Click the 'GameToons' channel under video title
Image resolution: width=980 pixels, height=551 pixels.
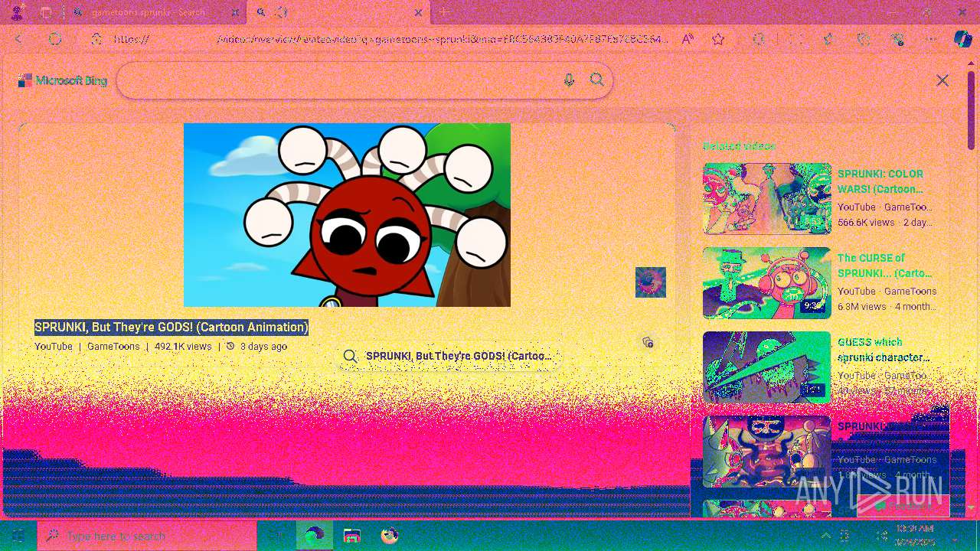click(113, 347)
